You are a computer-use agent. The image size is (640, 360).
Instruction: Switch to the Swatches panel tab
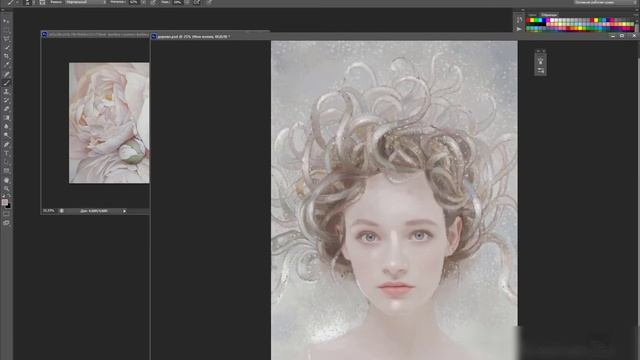(x=549, y=15)
